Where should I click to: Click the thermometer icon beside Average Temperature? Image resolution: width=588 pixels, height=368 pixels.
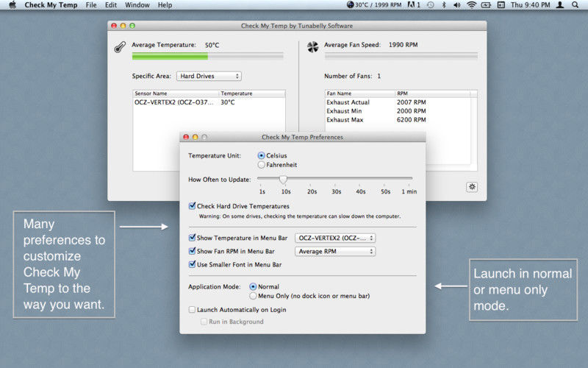point(120,48)
